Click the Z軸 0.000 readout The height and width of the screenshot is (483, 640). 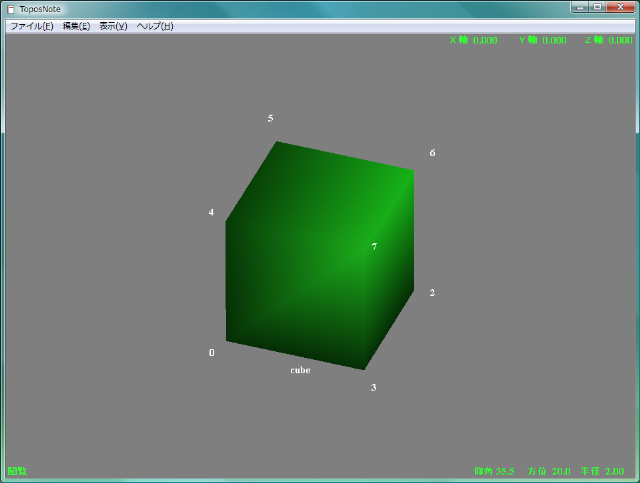click(x=609, y=40)
